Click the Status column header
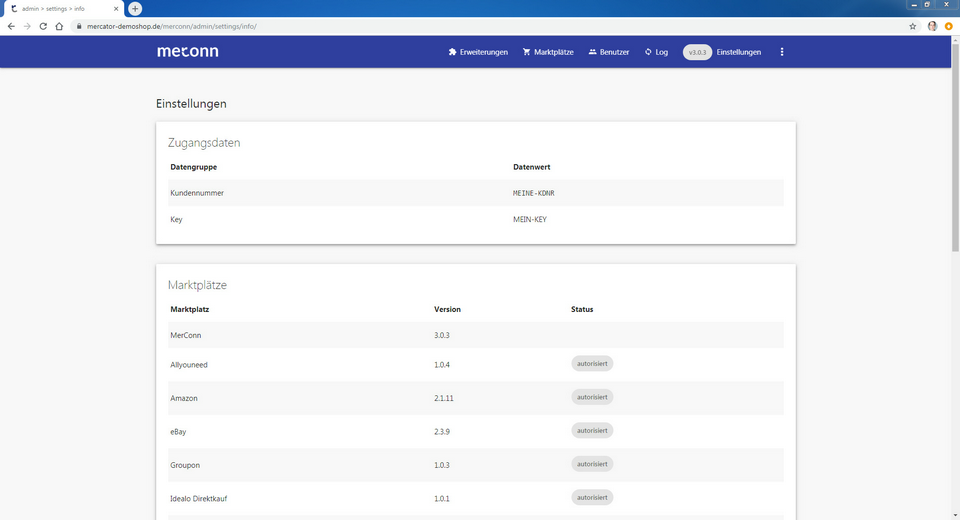This screenshot has width=960, height=520. click(x=582, y=309)
